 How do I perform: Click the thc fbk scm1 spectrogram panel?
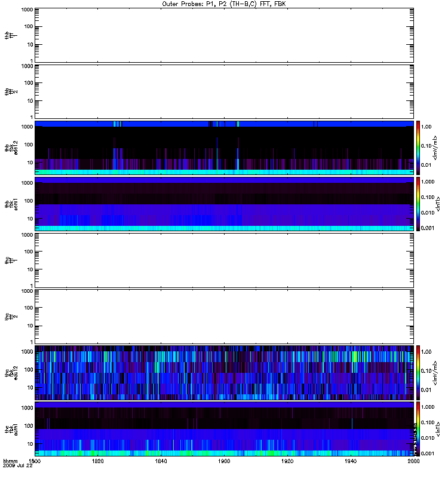(x=224, y=429)
